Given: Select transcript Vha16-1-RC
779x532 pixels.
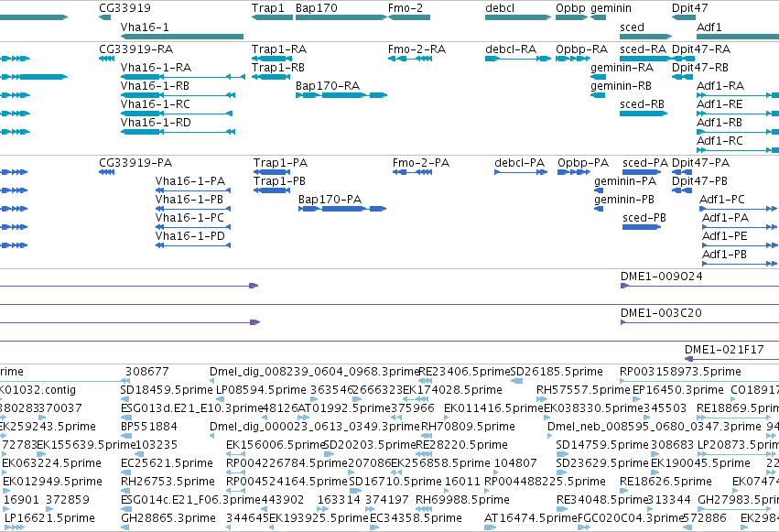Looking at the screenshot, I should pos(177,114).
